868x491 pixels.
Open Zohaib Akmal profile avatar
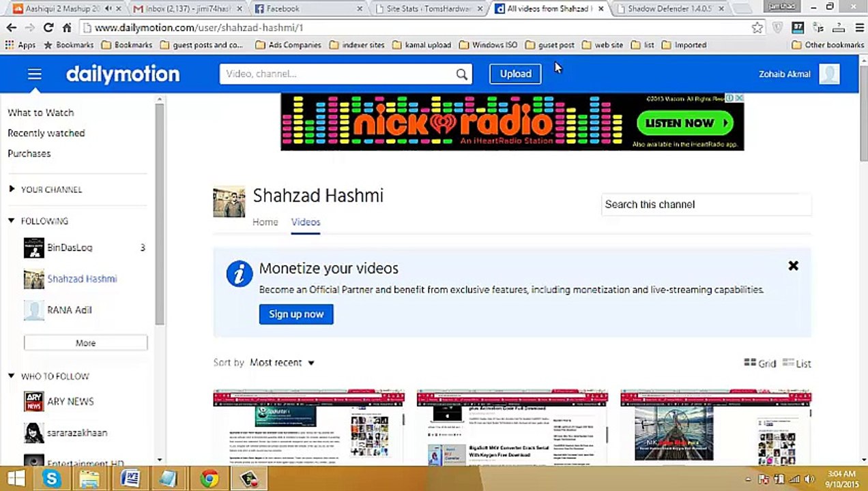click(x=829, y=74)
